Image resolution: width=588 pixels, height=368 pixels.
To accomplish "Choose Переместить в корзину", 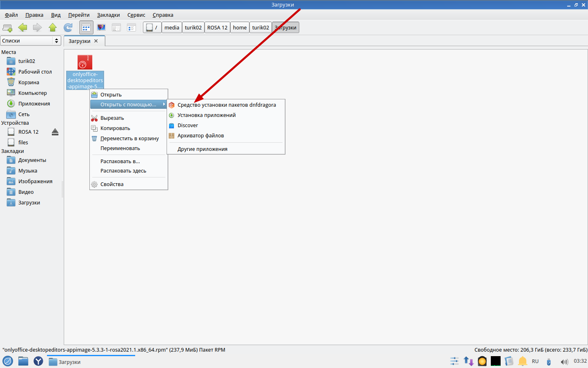I will [129, 139].
